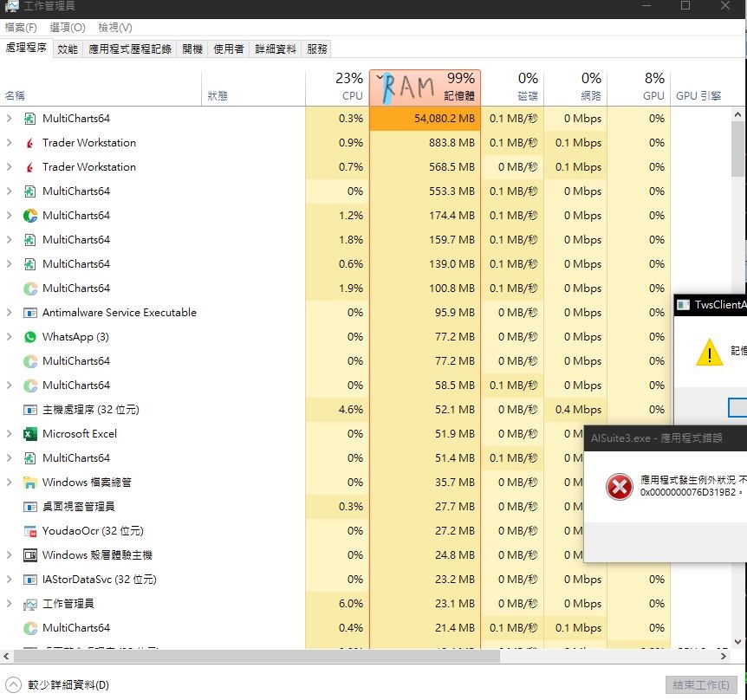Click the MultiCharts64 icon using 553.3 MB

point(29,191)
